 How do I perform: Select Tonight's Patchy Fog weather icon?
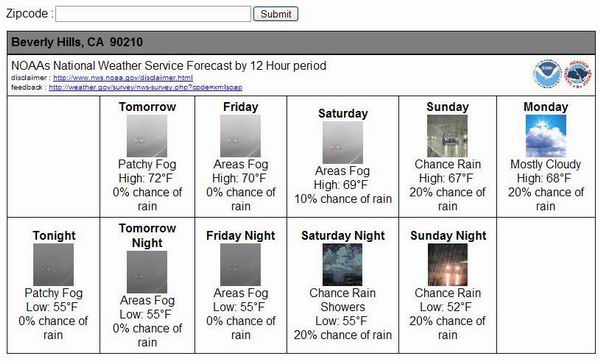coord(53,265)
